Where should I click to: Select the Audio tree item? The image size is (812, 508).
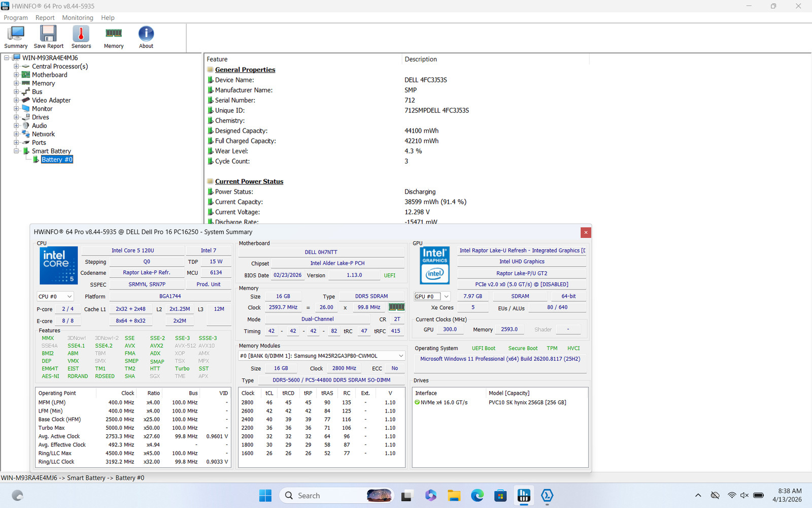click(39, 125)
